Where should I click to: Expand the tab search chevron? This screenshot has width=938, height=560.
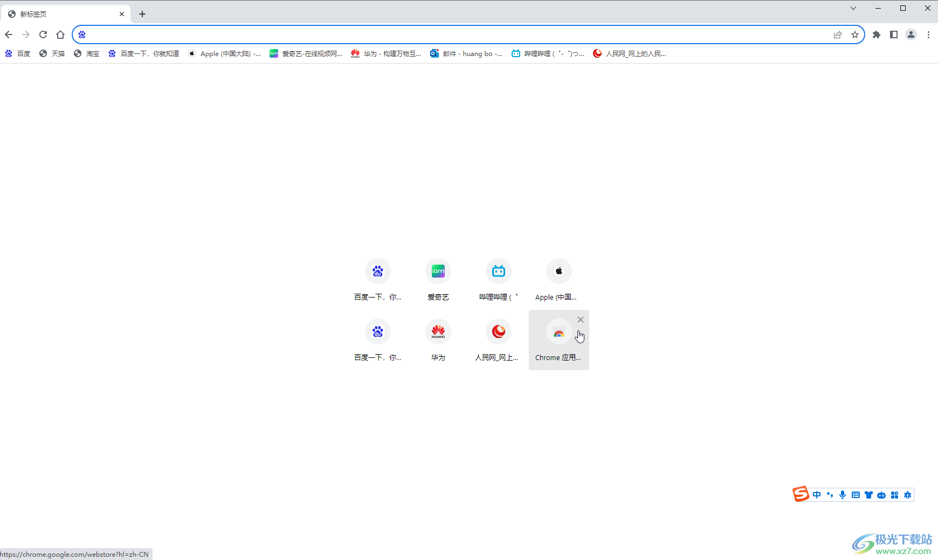pos(853,8)
